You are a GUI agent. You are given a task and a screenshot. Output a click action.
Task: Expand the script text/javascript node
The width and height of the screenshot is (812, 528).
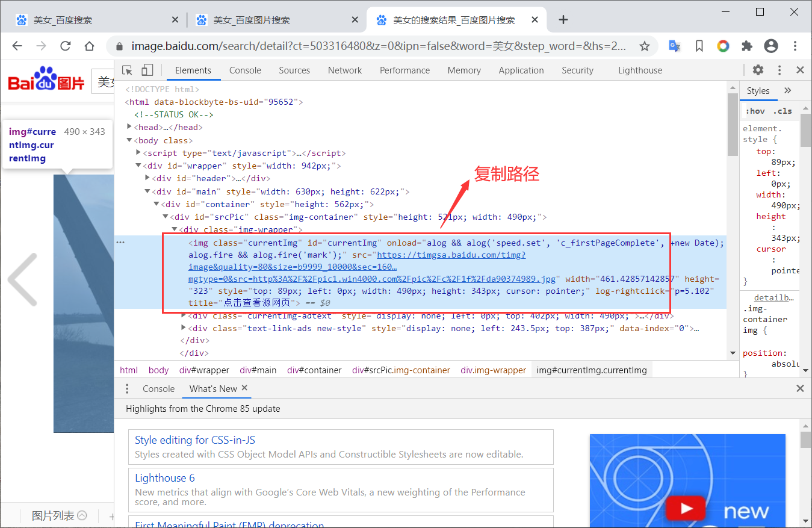[139, 153]
